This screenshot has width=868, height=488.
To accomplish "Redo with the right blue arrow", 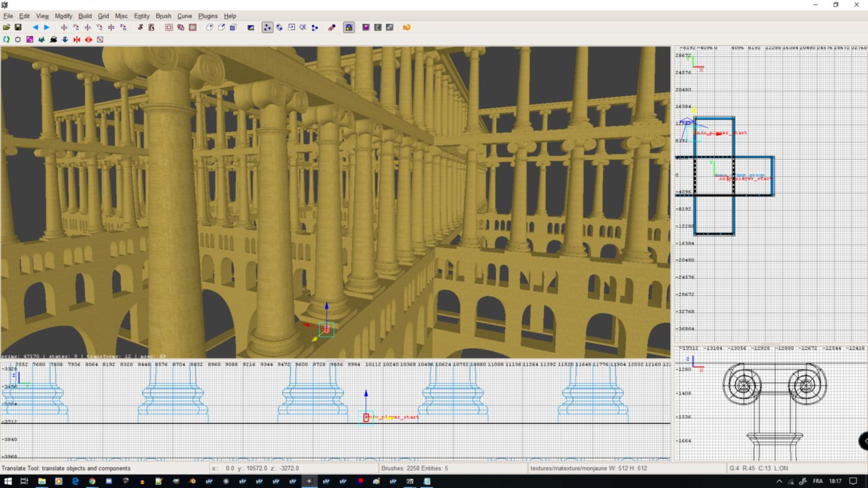I will pyautogui.click(x=46, y=27).
